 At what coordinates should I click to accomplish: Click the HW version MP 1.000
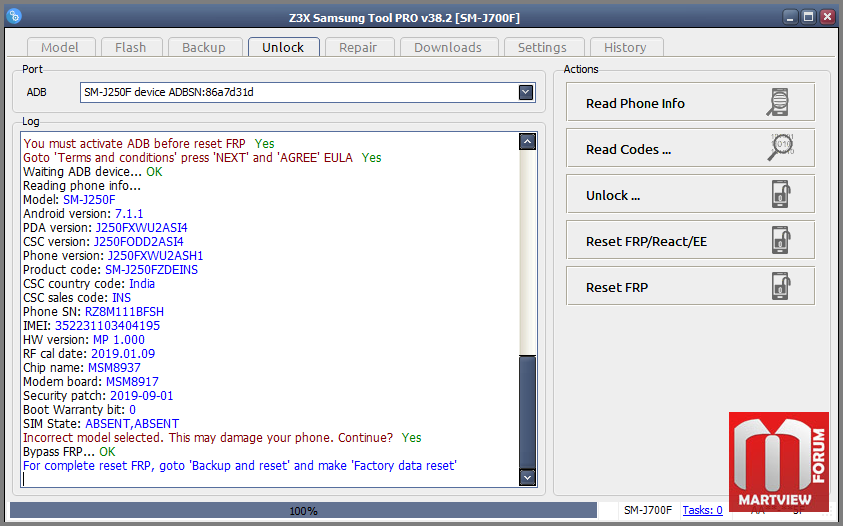(119, 339)
